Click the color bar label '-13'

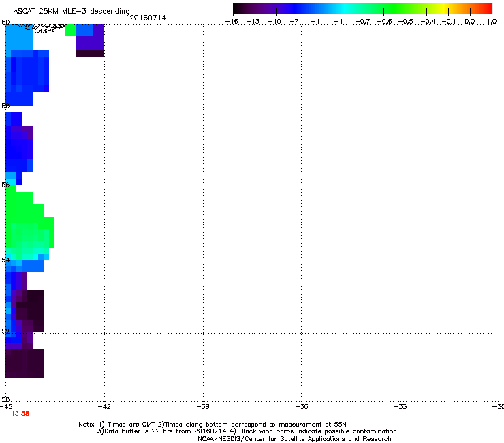pyautogui.click(x=253, y=22)
